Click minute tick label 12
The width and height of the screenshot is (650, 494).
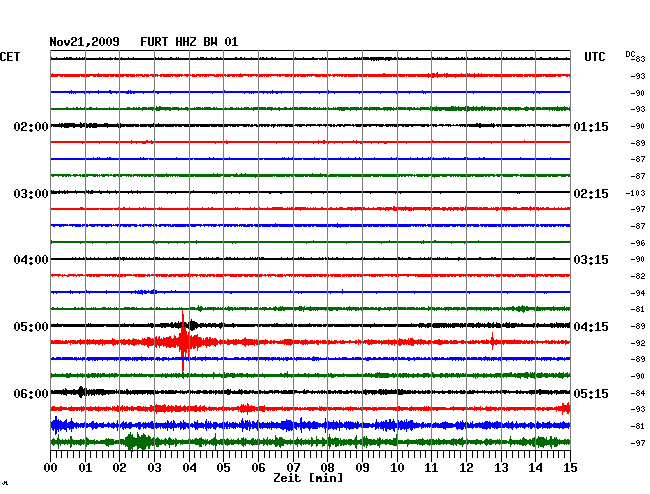click(466, 468)
